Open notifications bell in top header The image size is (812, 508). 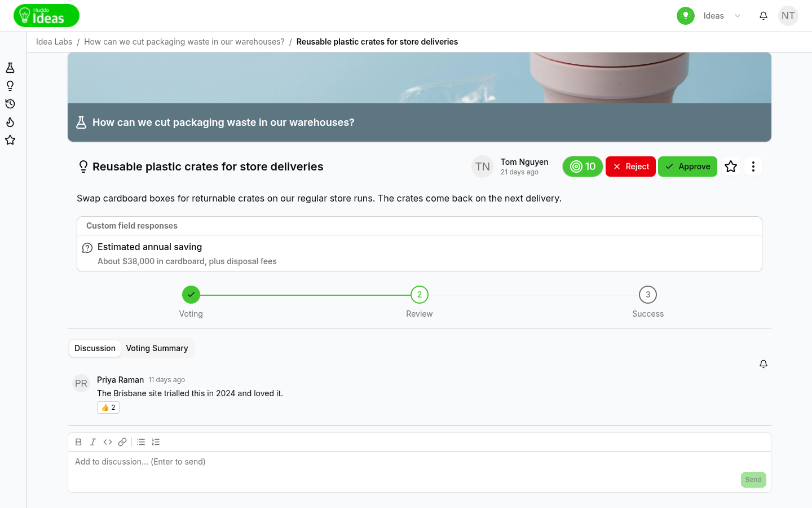764,16
